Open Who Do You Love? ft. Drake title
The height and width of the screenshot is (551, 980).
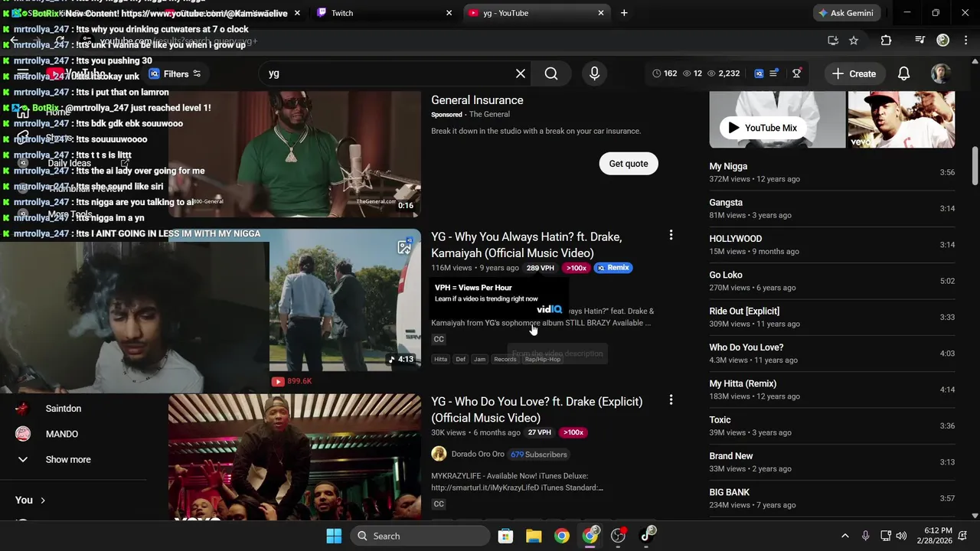click(x=537, y=409)
